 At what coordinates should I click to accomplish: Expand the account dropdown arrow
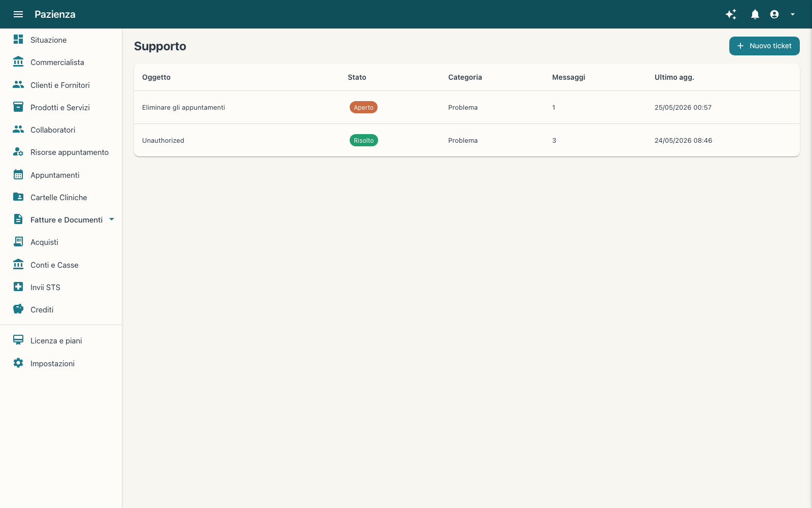793,14
